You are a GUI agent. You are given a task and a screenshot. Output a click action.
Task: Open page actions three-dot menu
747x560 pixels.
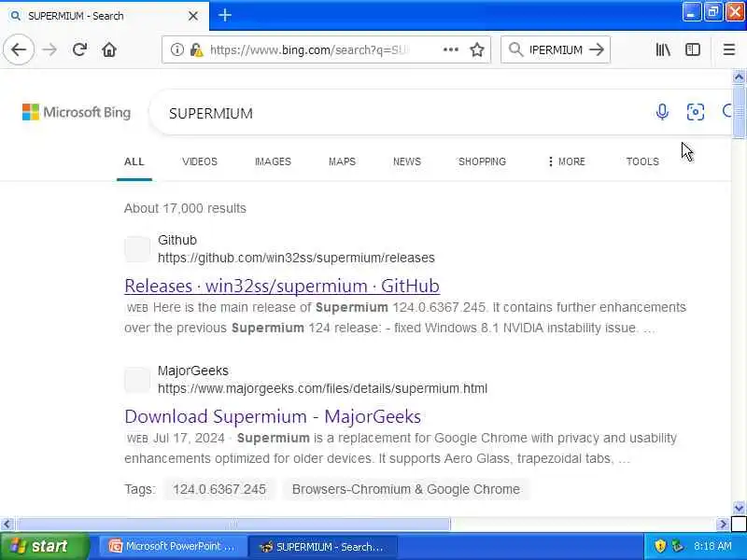451,49
